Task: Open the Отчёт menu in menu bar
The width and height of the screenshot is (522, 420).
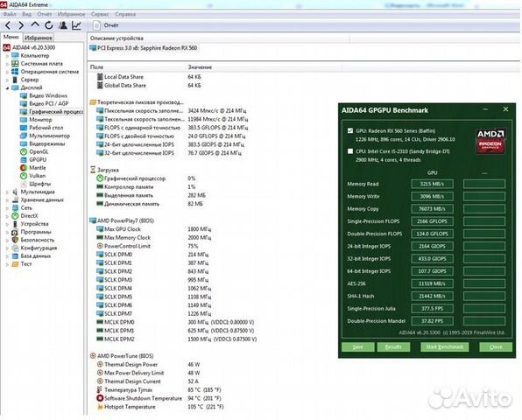Action: [x=45, y=14]
